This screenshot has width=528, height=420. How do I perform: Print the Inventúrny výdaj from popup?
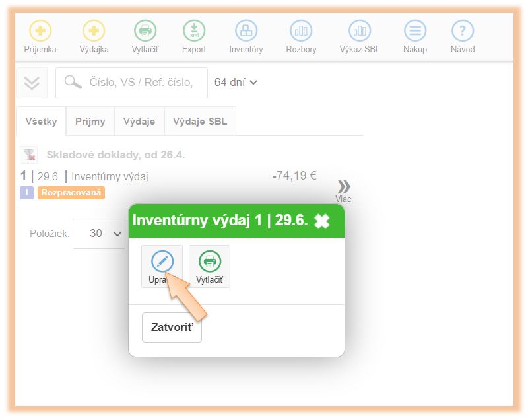tap(209, 262)
